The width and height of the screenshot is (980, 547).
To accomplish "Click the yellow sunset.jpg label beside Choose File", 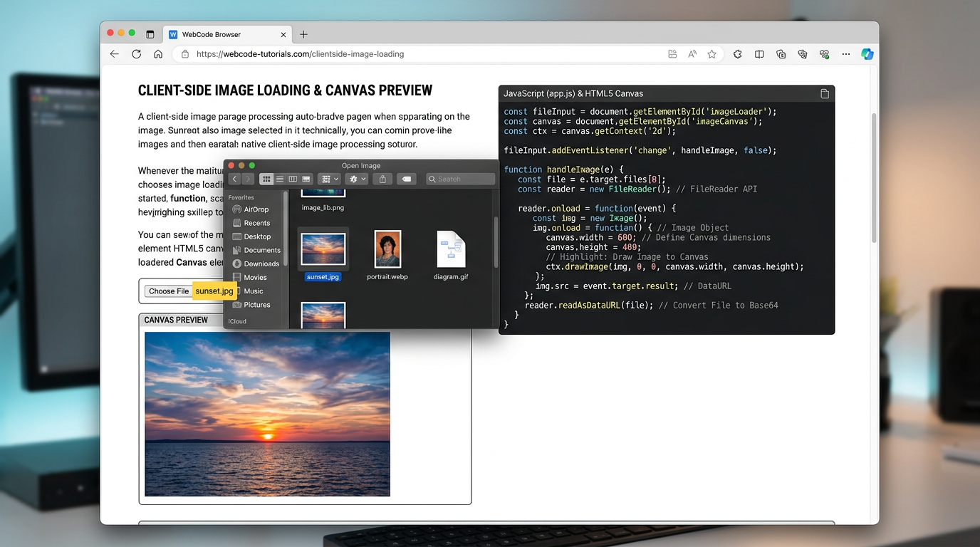I will [214, 291].
